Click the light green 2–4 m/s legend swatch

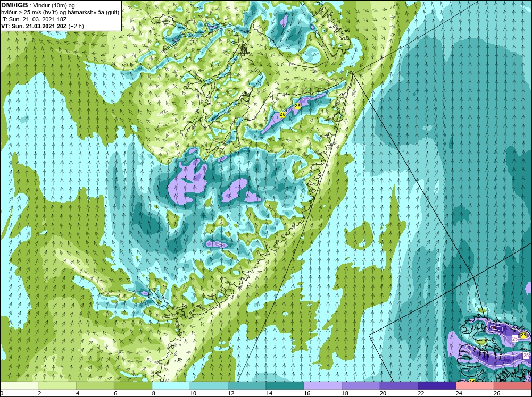tap(57, 386)
